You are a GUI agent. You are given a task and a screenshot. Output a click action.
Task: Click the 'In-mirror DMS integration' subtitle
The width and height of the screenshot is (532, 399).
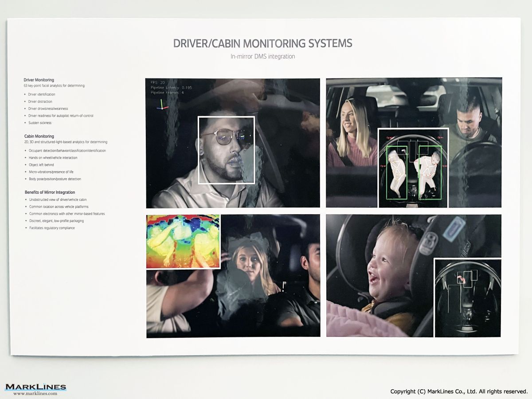pos(262,57)
